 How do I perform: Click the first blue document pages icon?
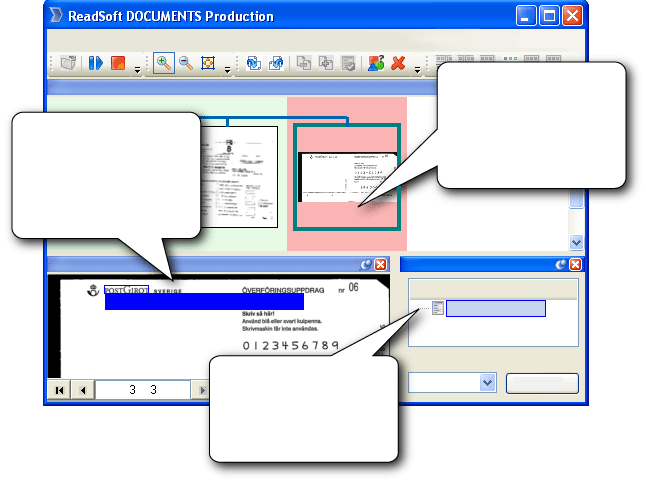point(253,63)
